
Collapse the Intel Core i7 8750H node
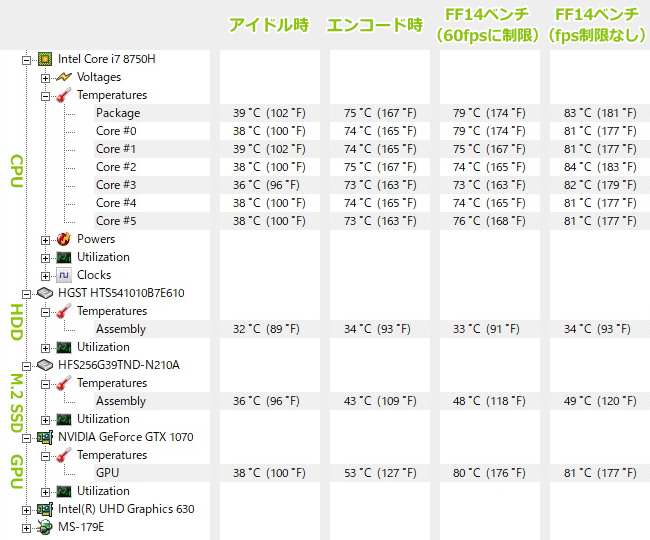click(26, 61)
